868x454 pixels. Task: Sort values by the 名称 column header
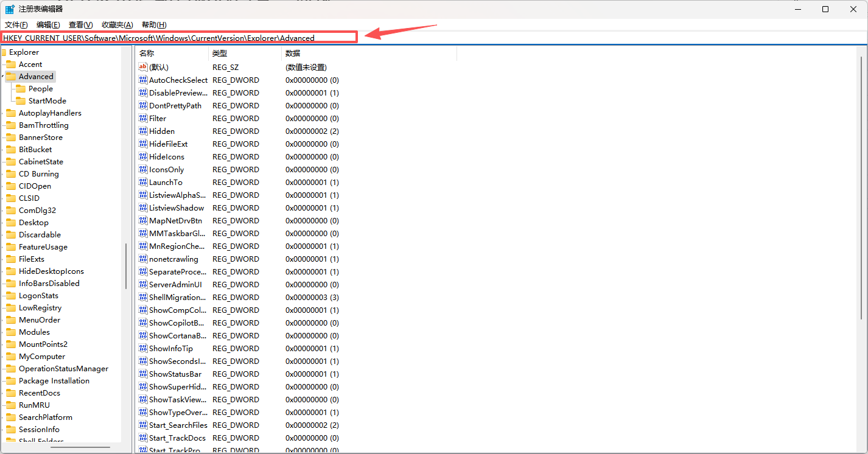(172, 54)
